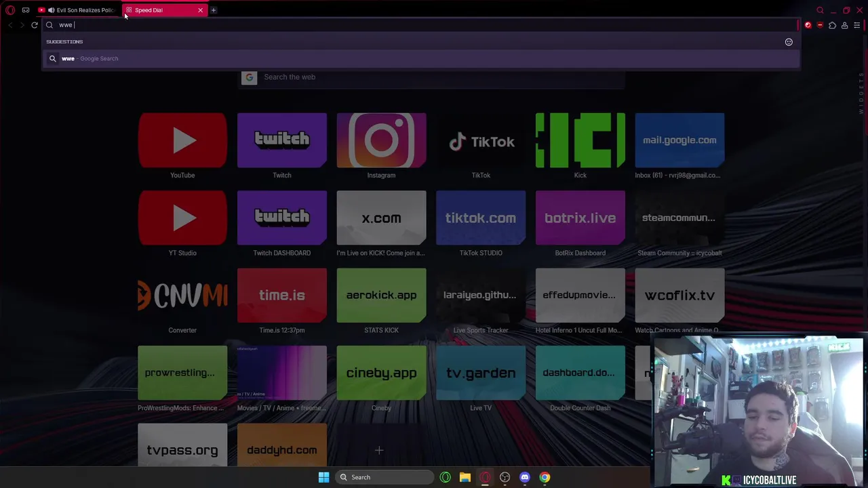Click the Windows taskbar Search box
The height and width of the screenshot is (488, 868).
385,477
